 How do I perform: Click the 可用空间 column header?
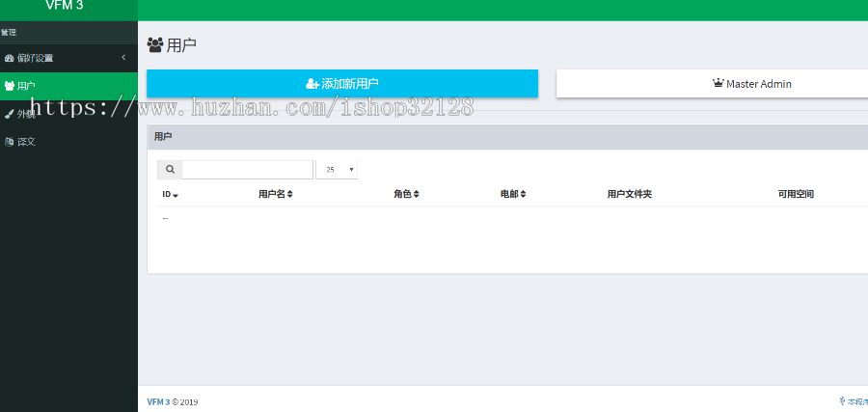pos(796,194)
